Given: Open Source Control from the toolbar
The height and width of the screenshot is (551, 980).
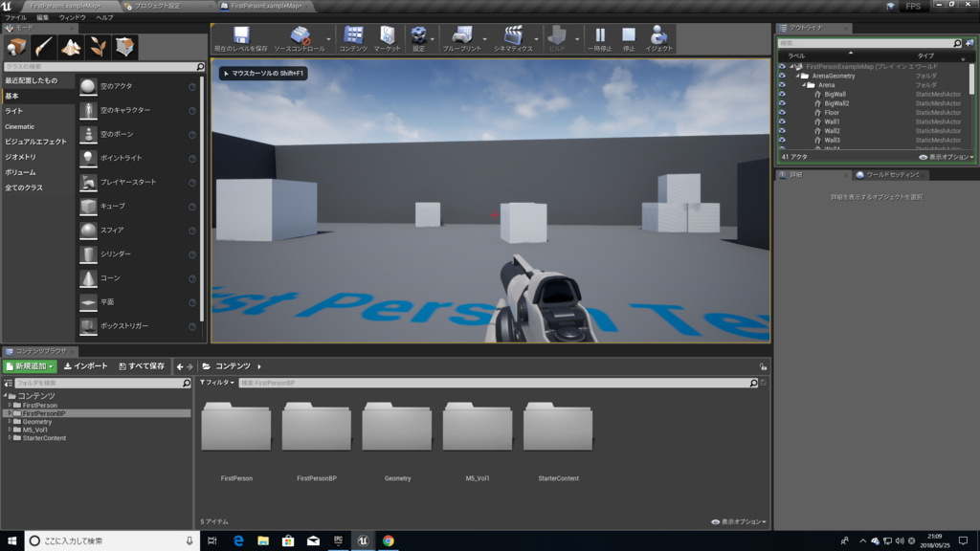Looking at the screenshot, I should pos(300,38).
